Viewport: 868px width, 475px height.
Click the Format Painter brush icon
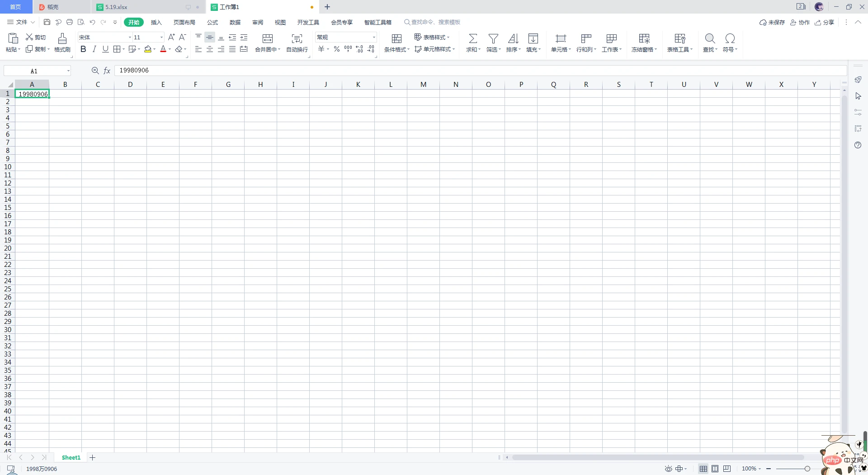62,38
